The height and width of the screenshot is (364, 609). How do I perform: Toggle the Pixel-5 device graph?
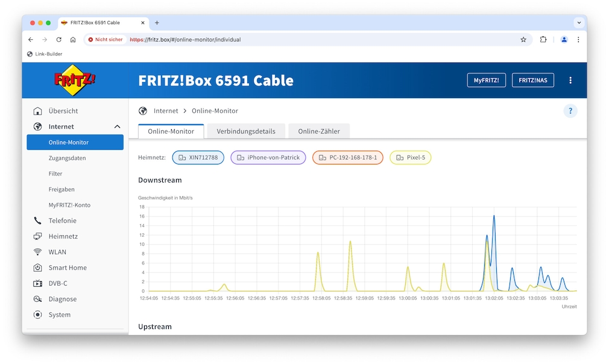[x=410, y=157]
